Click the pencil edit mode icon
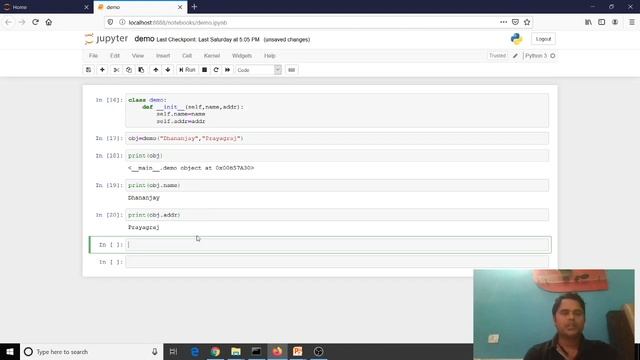 point(515,56)
